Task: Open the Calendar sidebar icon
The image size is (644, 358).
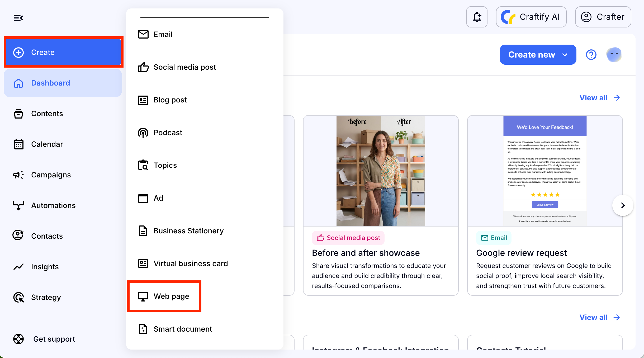Action: (x=18, y=144)
